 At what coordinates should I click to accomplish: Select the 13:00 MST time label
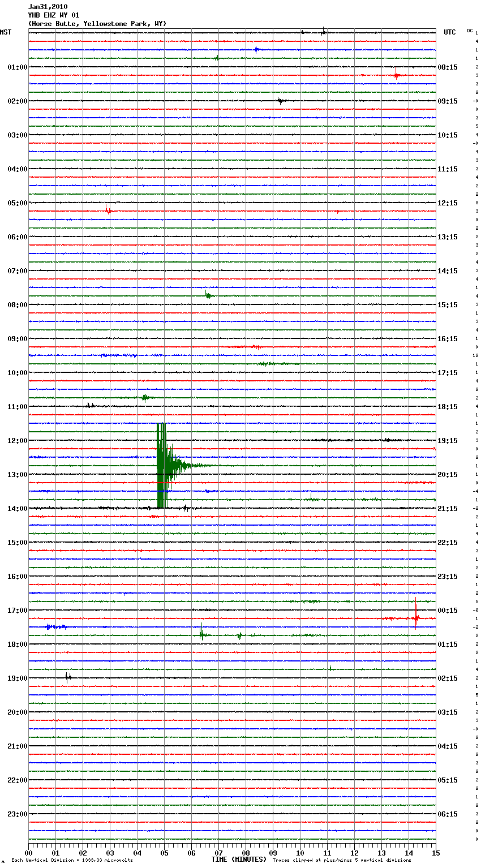(x=18, y=475)
